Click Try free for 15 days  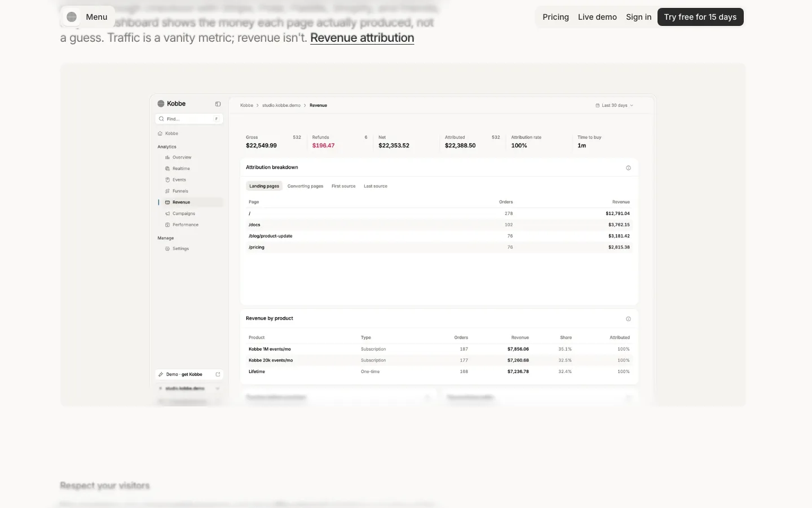coord(700,17)
